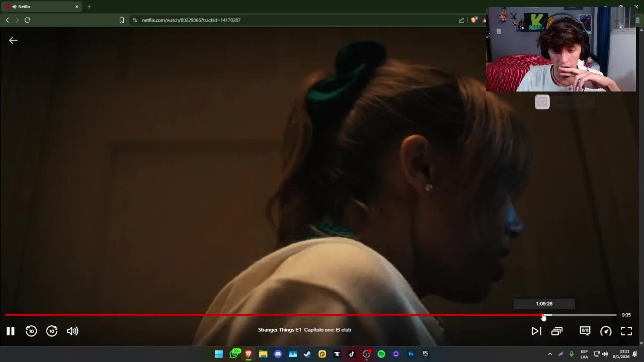Open File Explorer from the taskbar

(x=263, y=354)
